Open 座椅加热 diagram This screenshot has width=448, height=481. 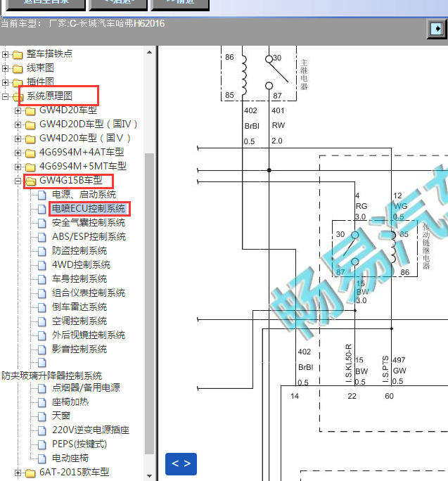click(70, 402)
